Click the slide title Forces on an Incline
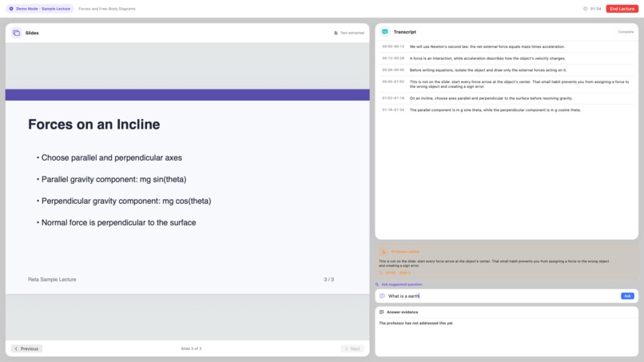Viewport: 644px width, 362px height. point(94,124)
